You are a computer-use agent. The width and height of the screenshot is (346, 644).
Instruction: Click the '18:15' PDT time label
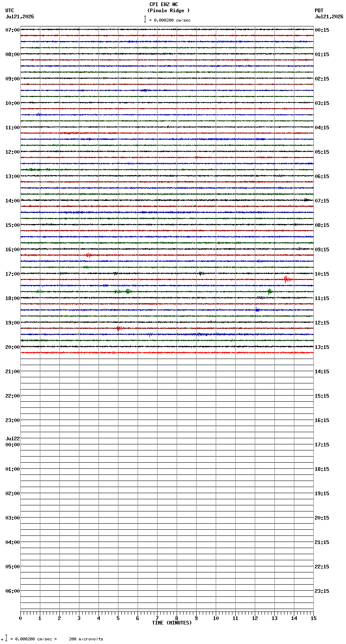[x=322, y=469]
